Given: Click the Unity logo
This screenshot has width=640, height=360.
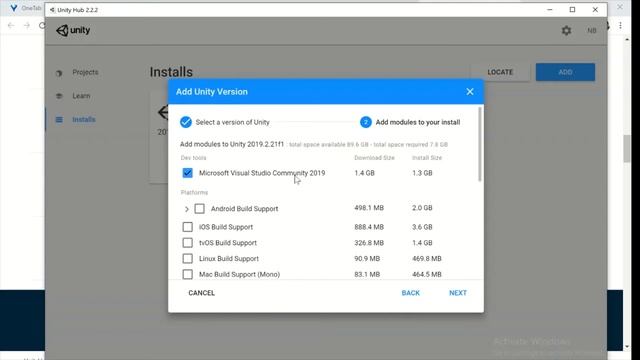Looking at the screenshot, I should (73, 30).
